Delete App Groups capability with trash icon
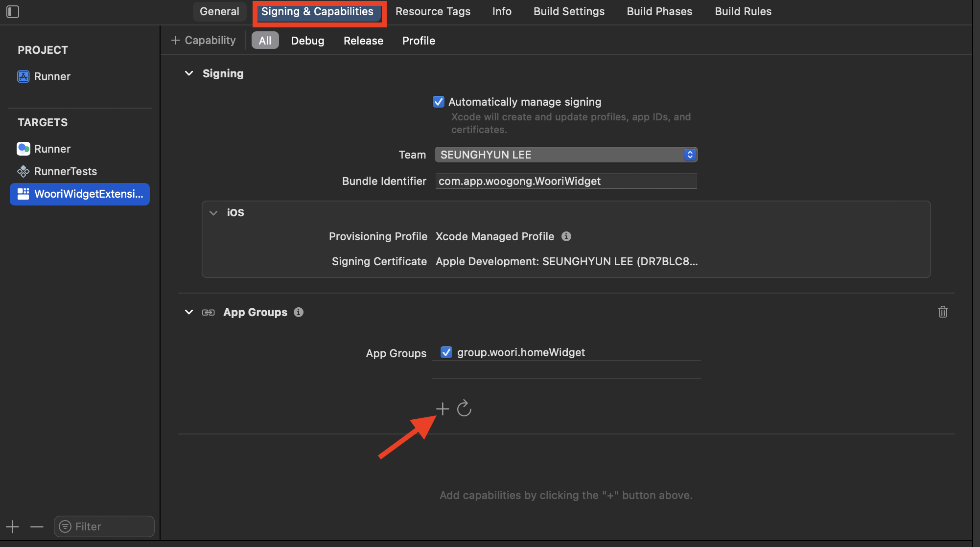 (x=943, y=312)
